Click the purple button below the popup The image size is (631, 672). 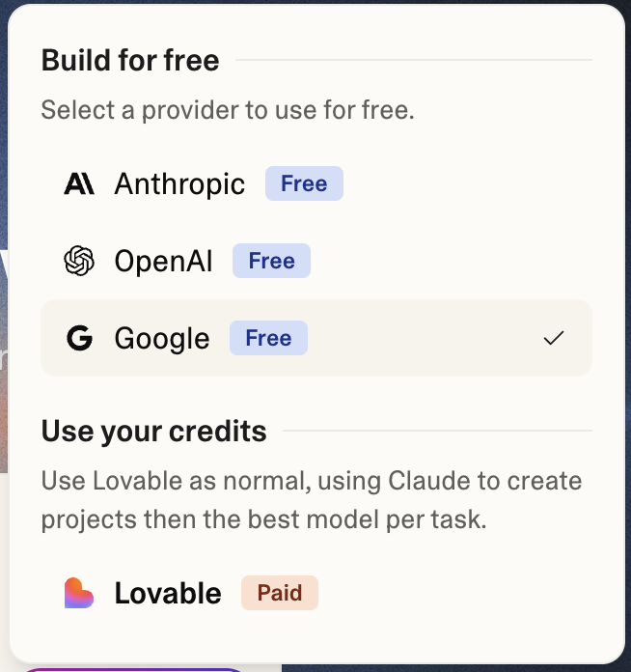coord(135,668)
